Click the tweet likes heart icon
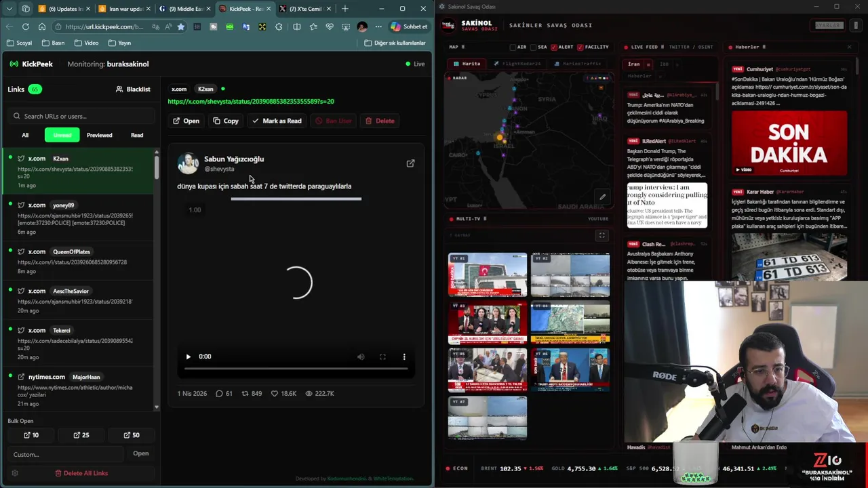Screen dimensions: 868x488 click(x=275, y=393)
